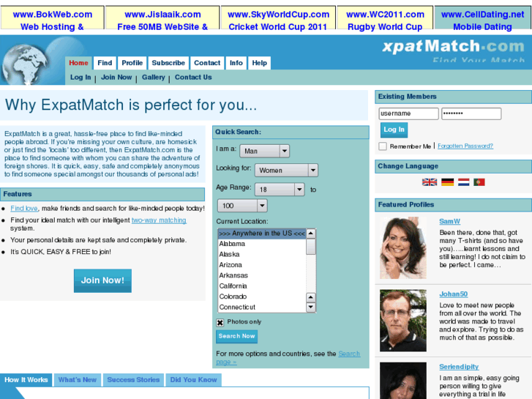Open the minimum age 18 dropdown

click(280, 190)
